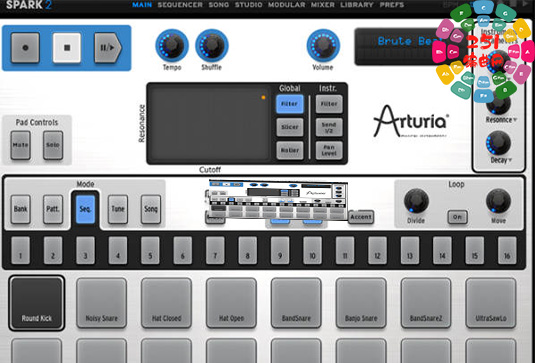The height and width of the screenshot is (363, 535).
Task: Toggle Mute in Pad Controls
Action: coord(20,145)
